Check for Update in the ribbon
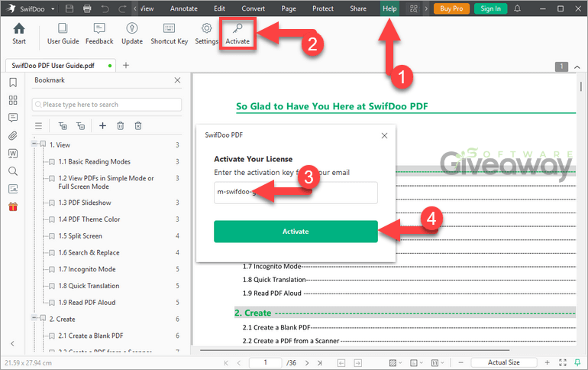The height and width of the screenshot is (370, 588). pyautogui.click(x=131, y=34)
